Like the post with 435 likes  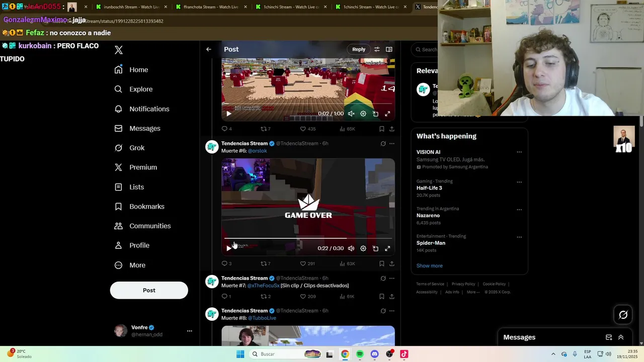pyautogui.click(x=308, y=129)
